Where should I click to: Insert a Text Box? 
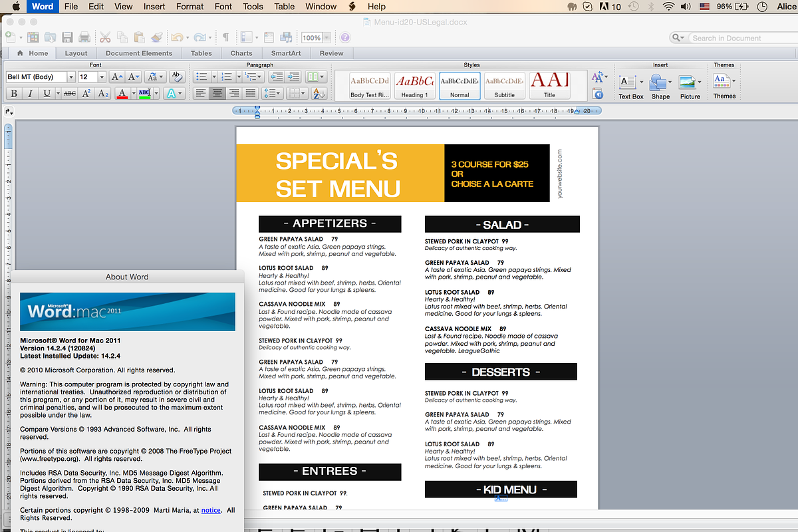coord(630,86)
